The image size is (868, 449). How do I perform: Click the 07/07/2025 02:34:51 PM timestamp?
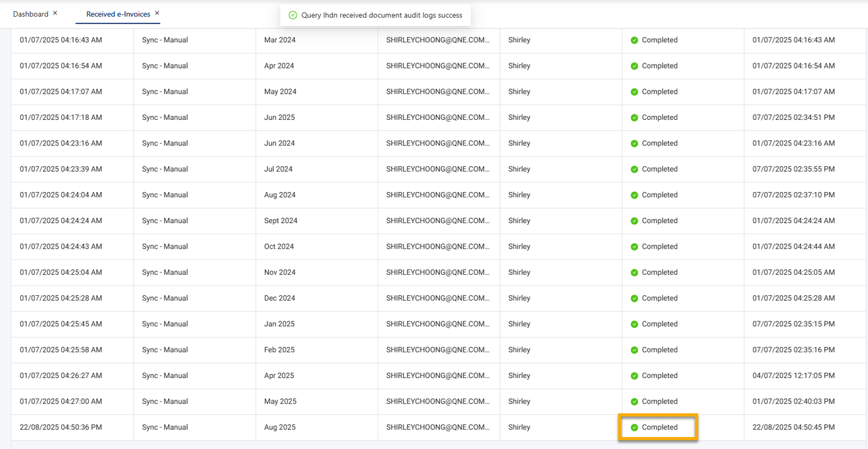coord(794,117)
